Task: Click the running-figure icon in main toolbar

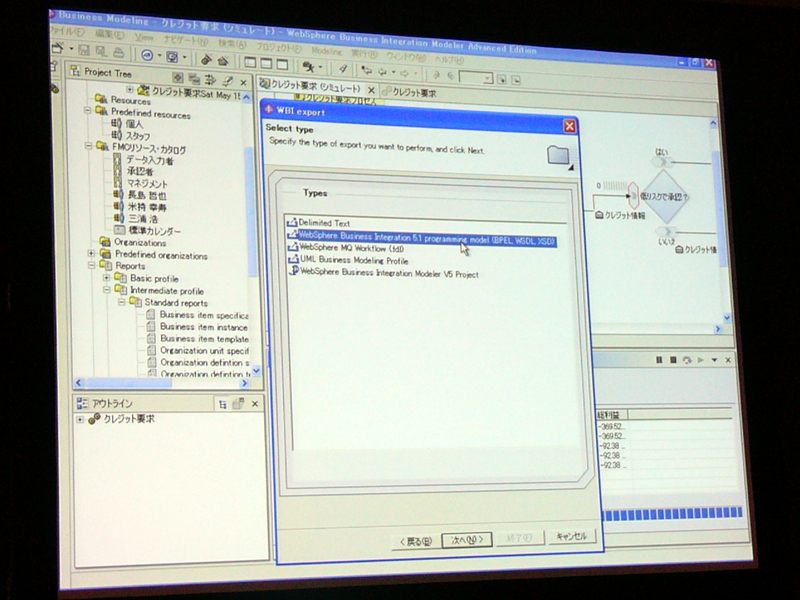Action: pyautogui.click(x=308, y=66)
